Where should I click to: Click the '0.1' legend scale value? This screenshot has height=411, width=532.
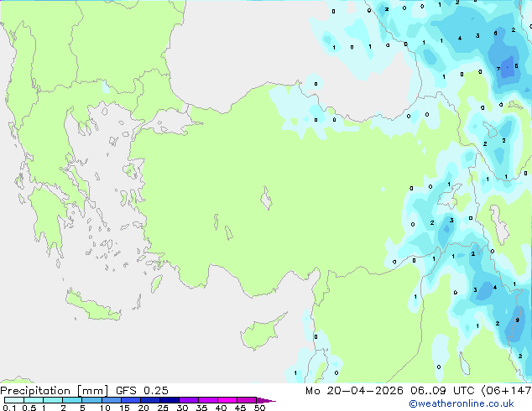9,408
